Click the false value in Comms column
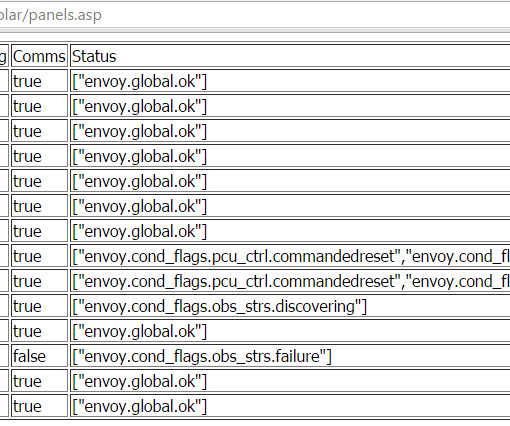This screenshot has width=510, height=426. coord(39,356)
